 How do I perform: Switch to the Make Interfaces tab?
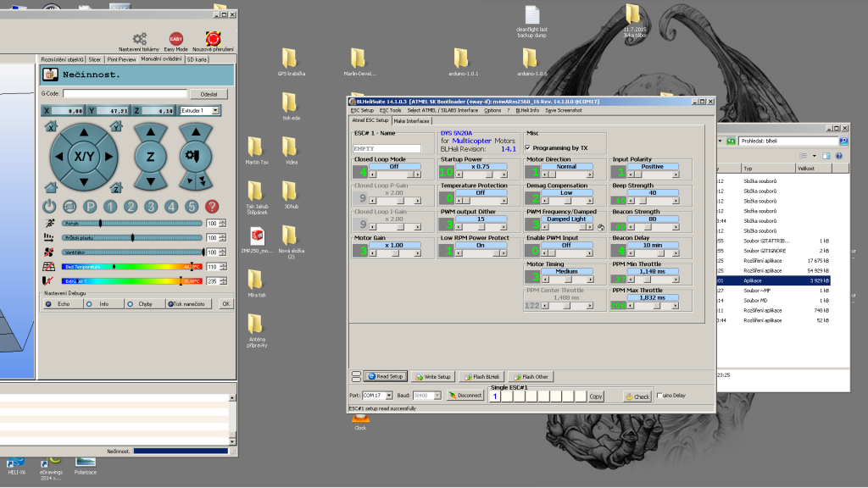point(411,120)
